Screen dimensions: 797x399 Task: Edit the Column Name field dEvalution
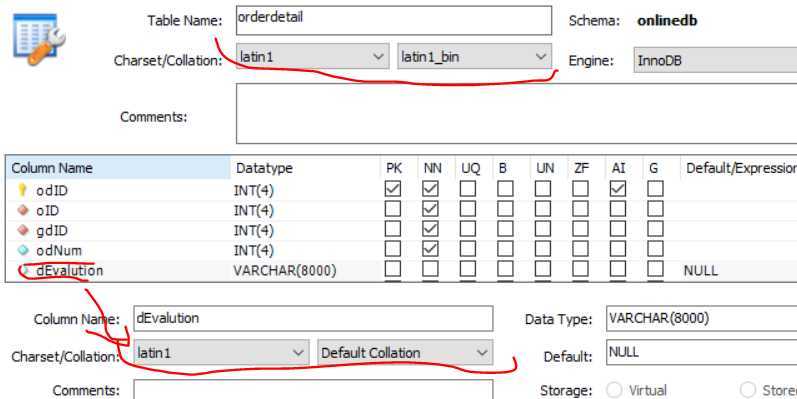pyautogui.click(x=313, y=318)
